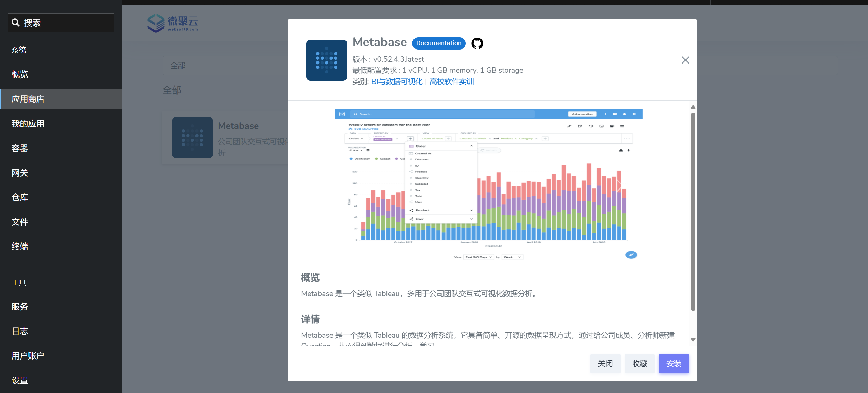Click the 微聚云 Websoft9 logo
Screen dimensions: 868x393
coord(173,23)
